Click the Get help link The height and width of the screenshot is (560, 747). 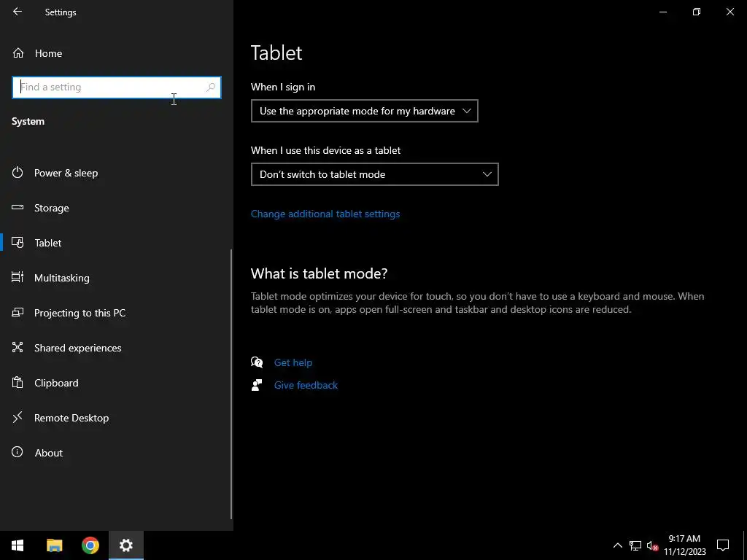click(293, 362)
